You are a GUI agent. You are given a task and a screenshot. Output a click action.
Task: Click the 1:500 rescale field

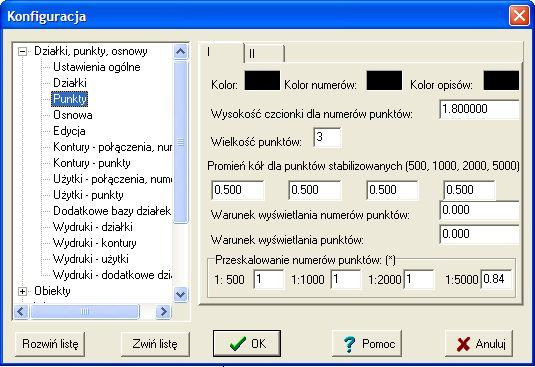click(x=269, y=279)
